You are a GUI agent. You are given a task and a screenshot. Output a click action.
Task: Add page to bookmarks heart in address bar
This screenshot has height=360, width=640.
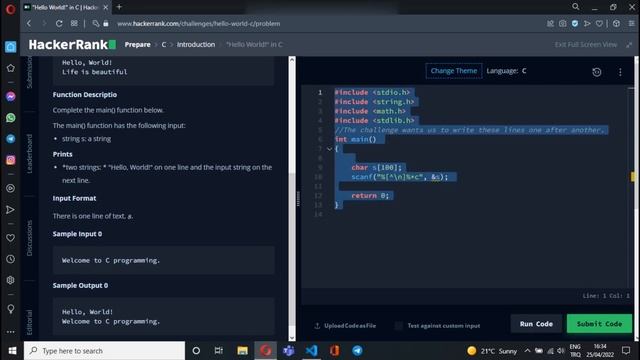click(599, 24)
